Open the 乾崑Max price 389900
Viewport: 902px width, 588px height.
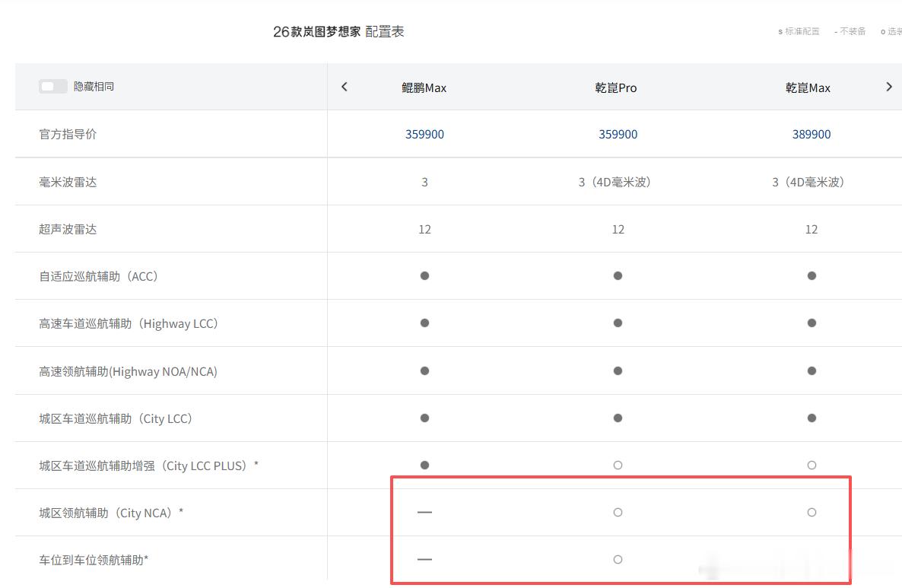pos(811,135)
